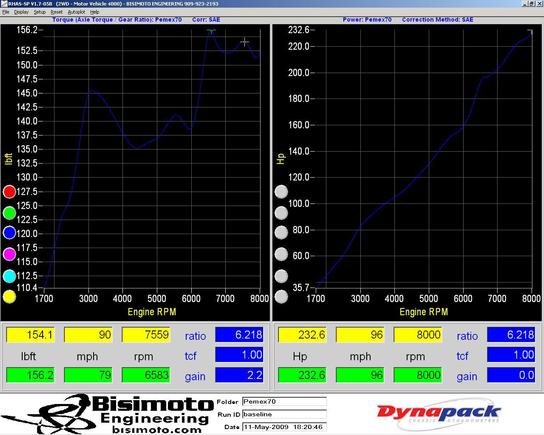This screenshot has width=544, height=435.
Task: Click the gray circle just above the 35.7 Hp label
Action: pos(281,276)
